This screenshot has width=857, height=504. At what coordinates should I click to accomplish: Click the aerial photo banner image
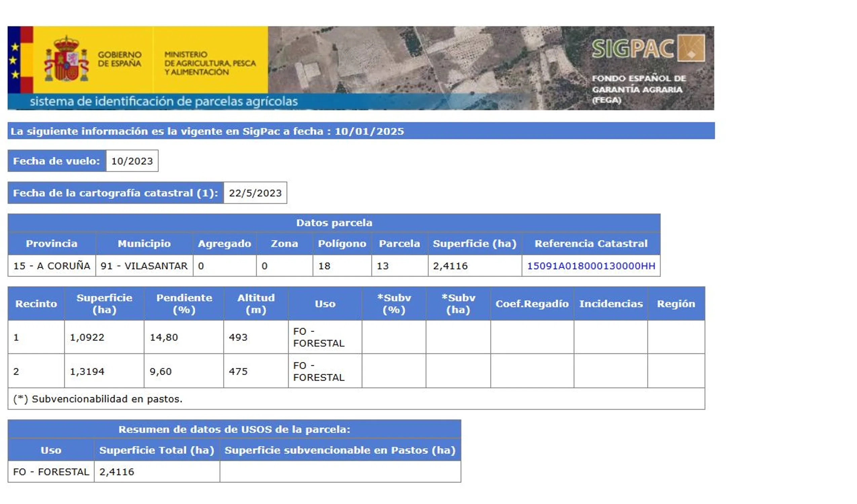(425, 59)
